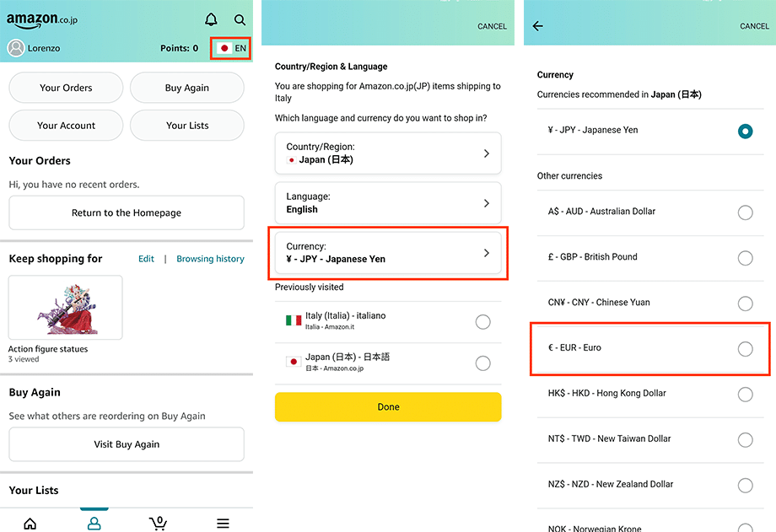Viewport: 776px width, 532px height.
Task: Open the Action figure statues thumbnail
Action: coord(65,308)
